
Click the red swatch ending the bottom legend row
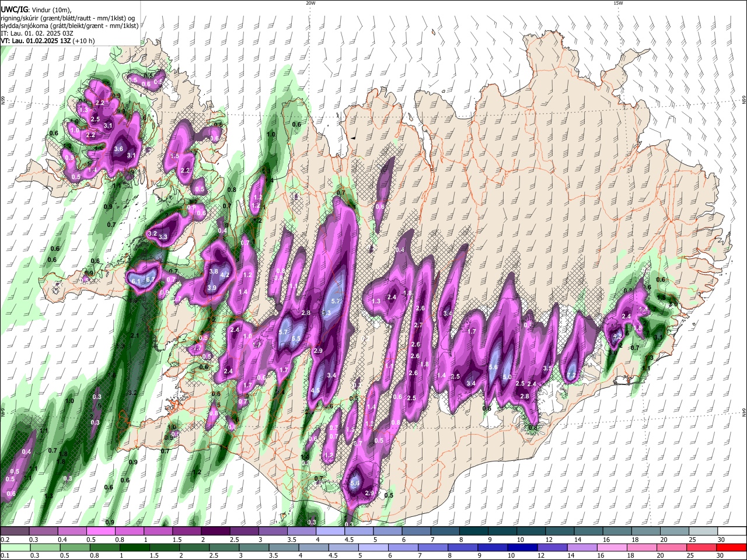tap(732, 547)
